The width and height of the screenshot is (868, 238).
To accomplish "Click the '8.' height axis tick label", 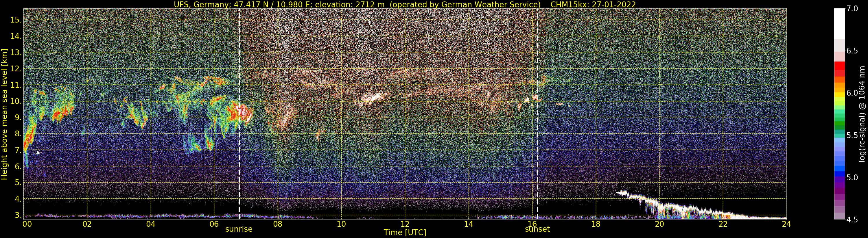I will (18, 134).
